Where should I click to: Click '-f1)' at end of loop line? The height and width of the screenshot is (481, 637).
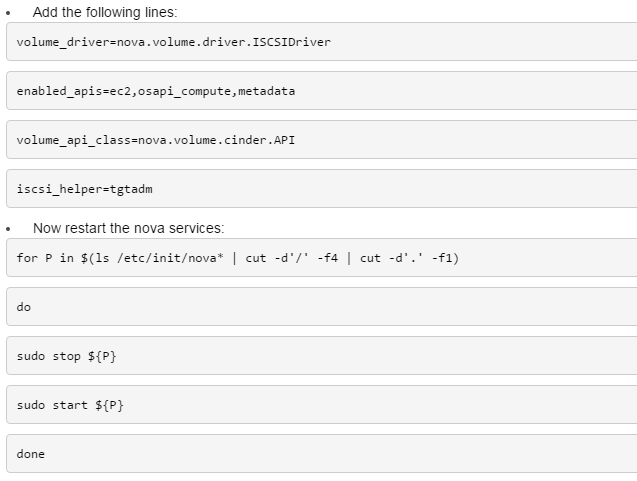tap(445, 258)
